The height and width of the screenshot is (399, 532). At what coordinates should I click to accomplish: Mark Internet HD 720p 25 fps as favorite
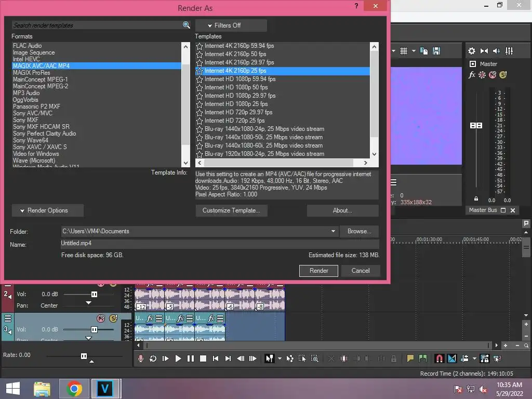(199, 121)
